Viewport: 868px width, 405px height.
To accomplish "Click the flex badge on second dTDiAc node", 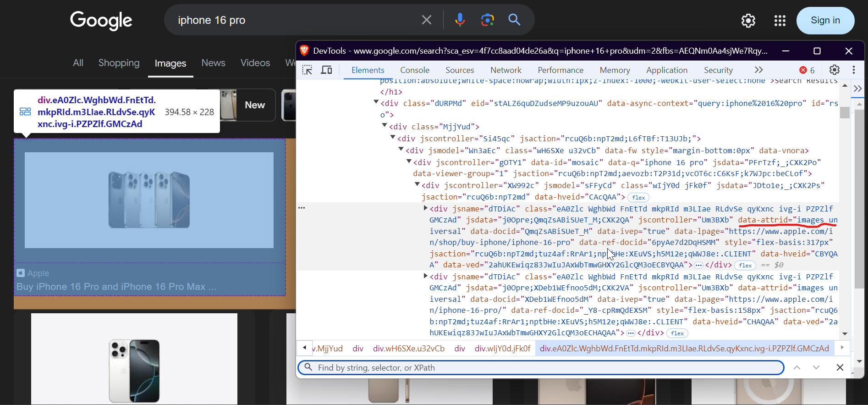I will (x=677, y=333).
